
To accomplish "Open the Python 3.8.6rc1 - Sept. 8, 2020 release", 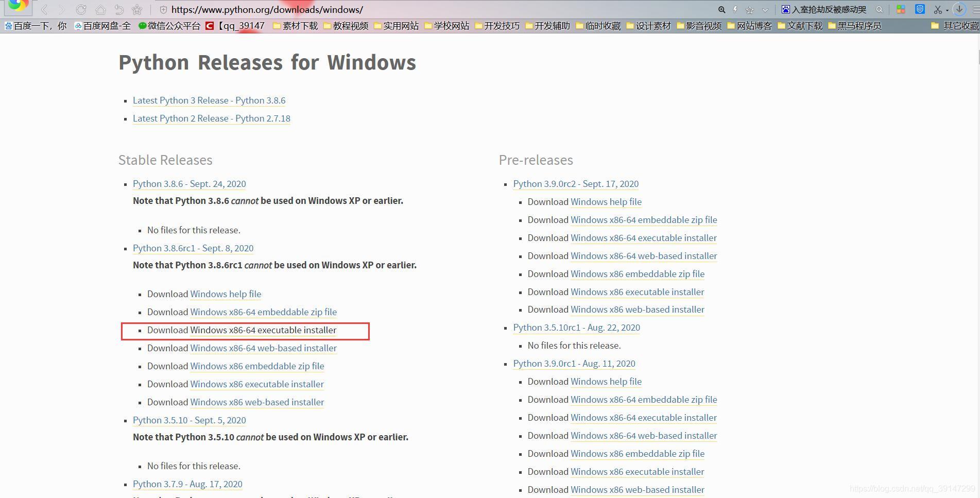I will [193, 248].
